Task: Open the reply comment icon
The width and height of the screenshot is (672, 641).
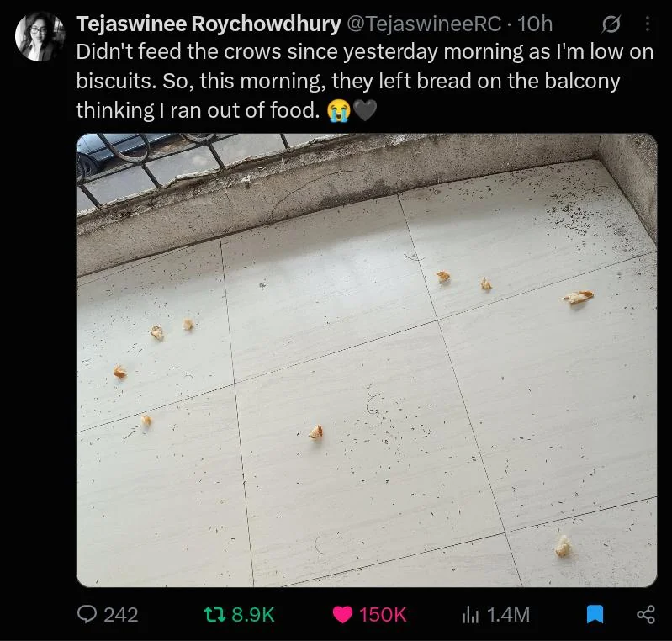Action: 87,614
